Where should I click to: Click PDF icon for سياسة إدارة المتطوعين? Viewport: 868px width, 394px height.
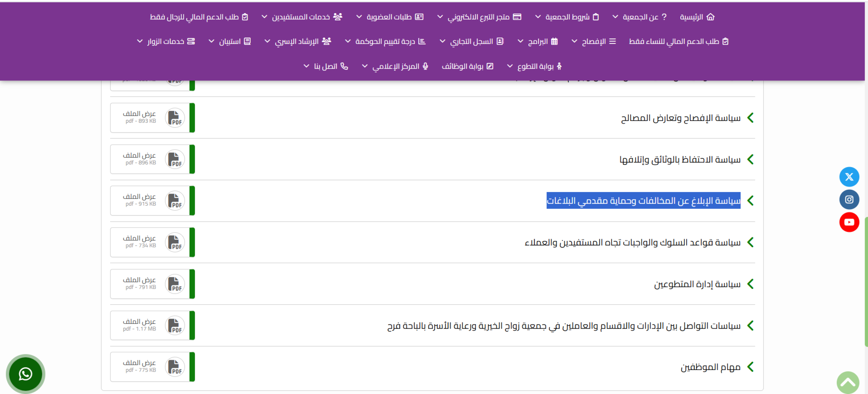pyautogui.click(x=175, y=284)
